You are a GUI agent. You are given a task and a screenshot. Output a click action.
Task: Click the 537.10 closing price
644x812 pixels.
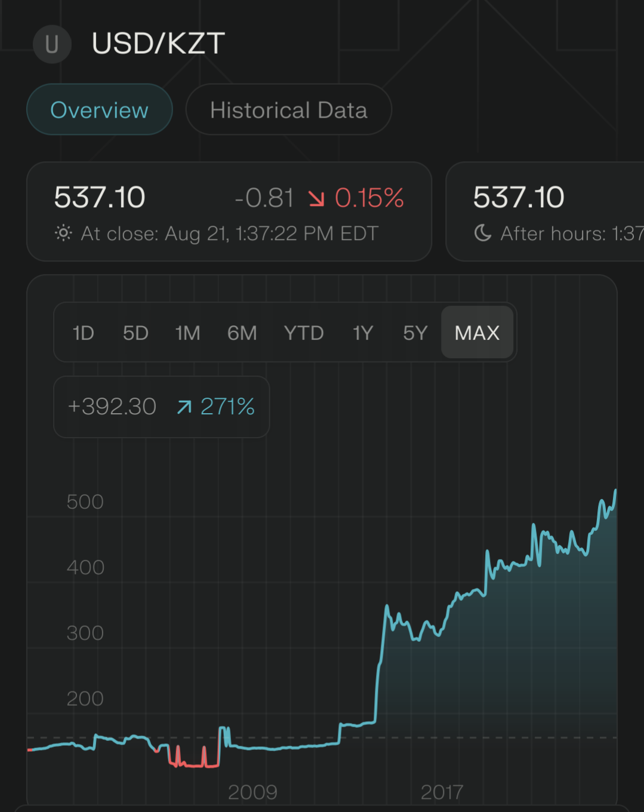100,198
